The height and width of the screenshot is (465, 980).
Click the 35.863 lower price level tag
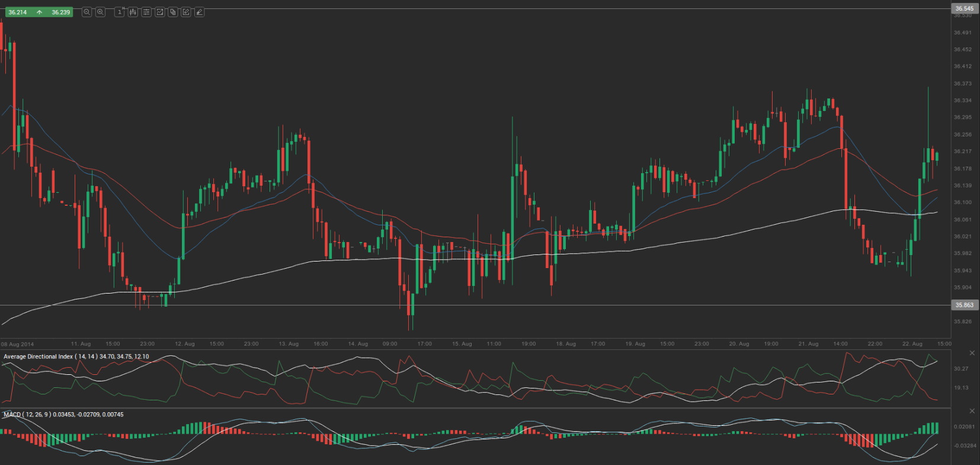963,305
